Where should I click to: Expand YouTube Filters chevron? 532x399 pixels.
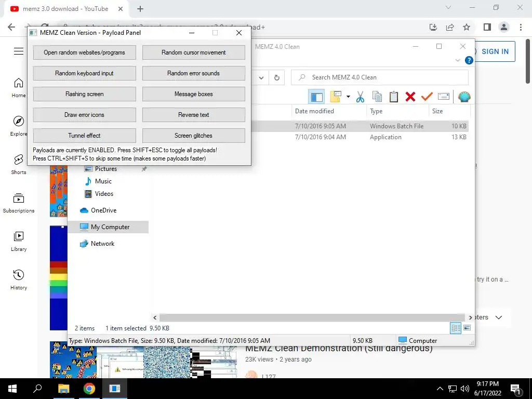(x=498, y=317)
